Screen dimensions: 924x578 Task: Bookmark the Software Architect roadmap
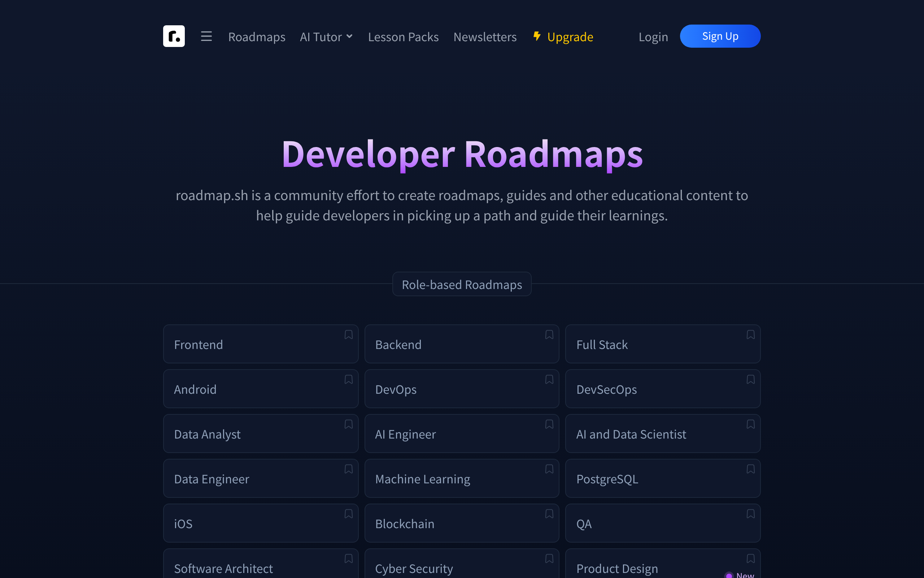[348, 558]
